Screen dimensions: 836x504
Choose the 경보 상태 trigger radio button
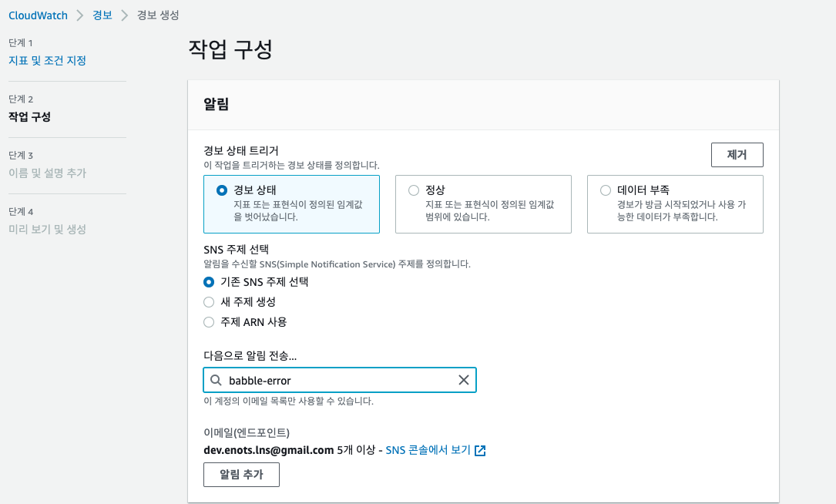click(x=222, y=190)
